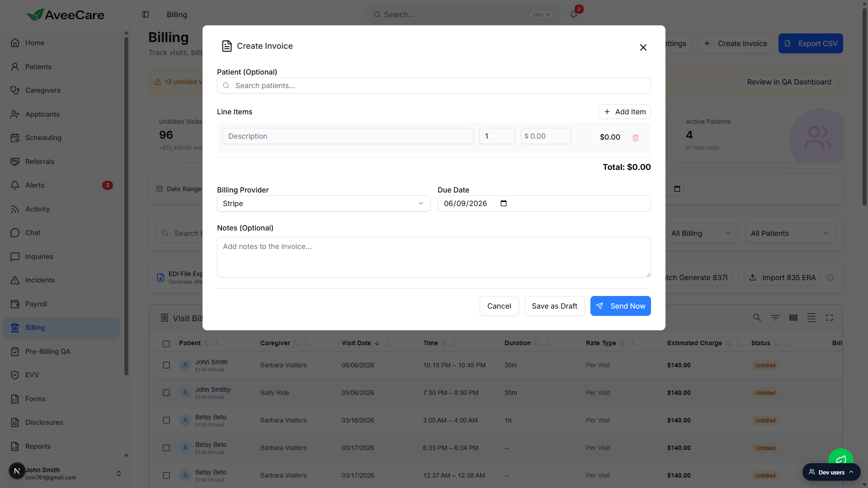
Task: Sort the Estimated Charge column
Action: [728, 343]
